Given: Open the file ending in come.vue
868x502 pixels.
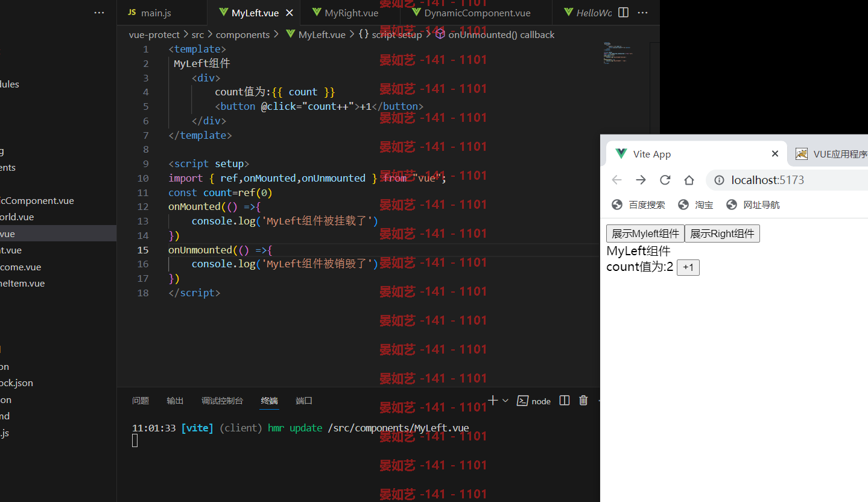Looking at the screenshot, I should tap(21, 267).
